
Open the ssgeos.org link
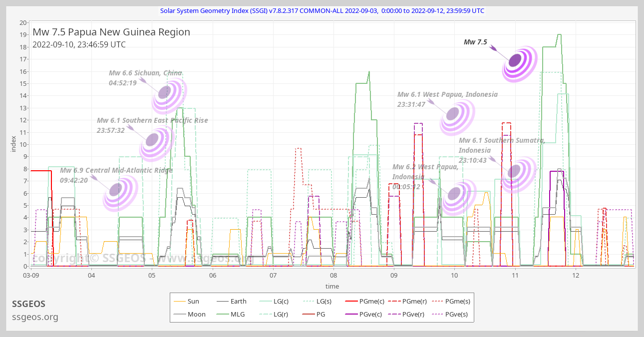click(x=35, y=317)
